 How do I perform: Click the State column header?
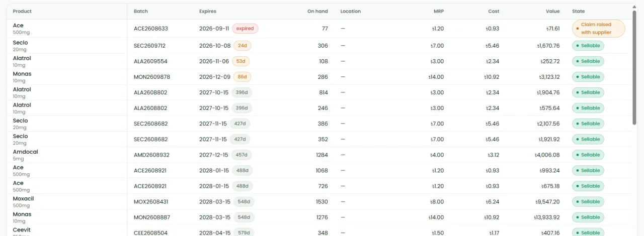click(x=578, y=11)
